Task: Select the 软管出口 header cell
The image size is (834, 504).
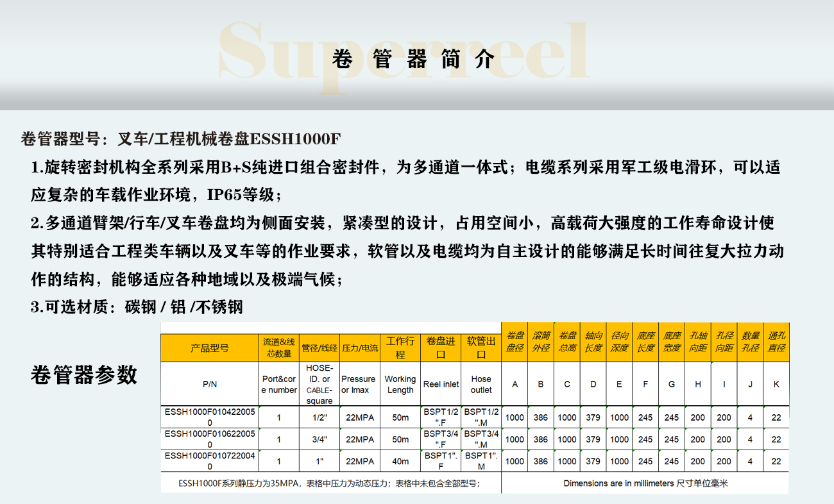Action: pyautogui.click(x=481, y=348)
